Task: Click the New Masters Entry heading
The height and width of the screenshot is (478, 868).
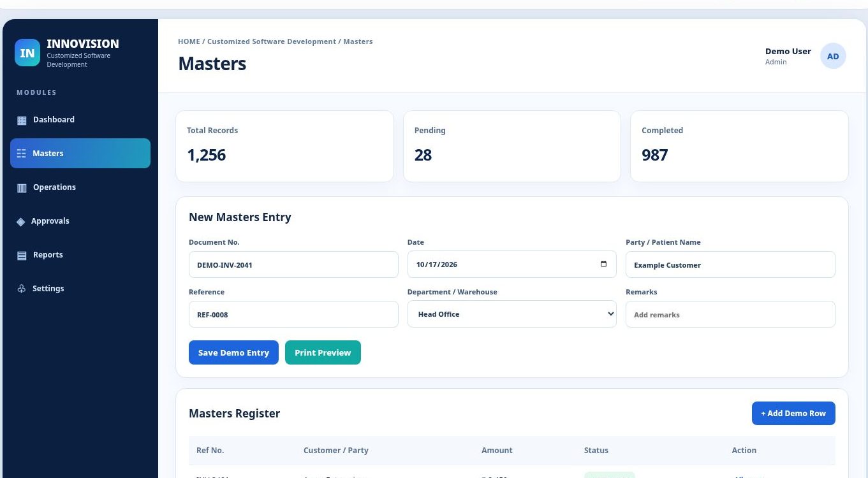Action: click(x=240, y=217)
